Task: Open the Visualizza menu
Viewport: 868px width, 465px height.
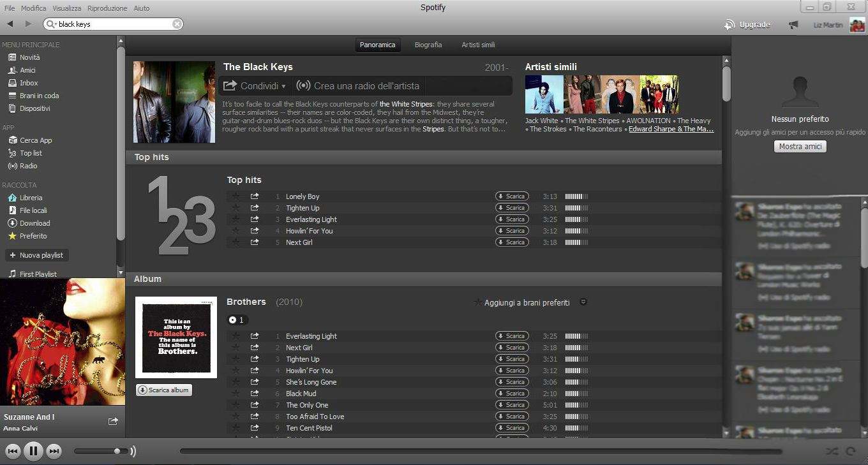Action: (x=67, y=8)
